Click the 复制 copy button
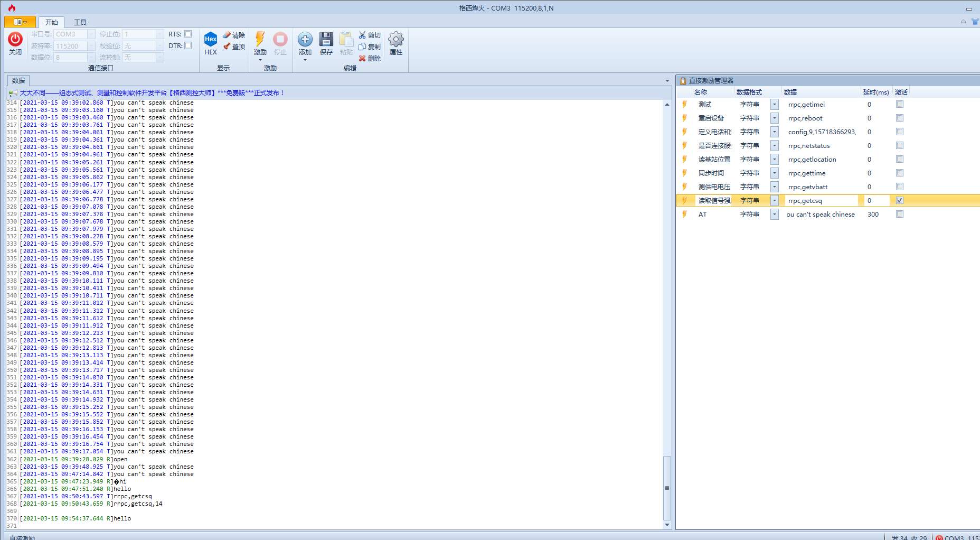 [x=370, y=46]
